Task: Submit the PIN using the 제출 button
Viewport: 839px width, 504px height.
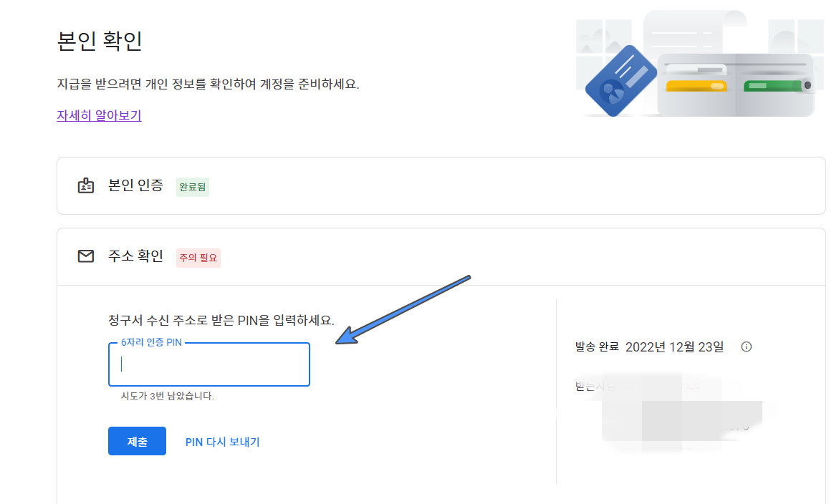Action: pos(137,441)
